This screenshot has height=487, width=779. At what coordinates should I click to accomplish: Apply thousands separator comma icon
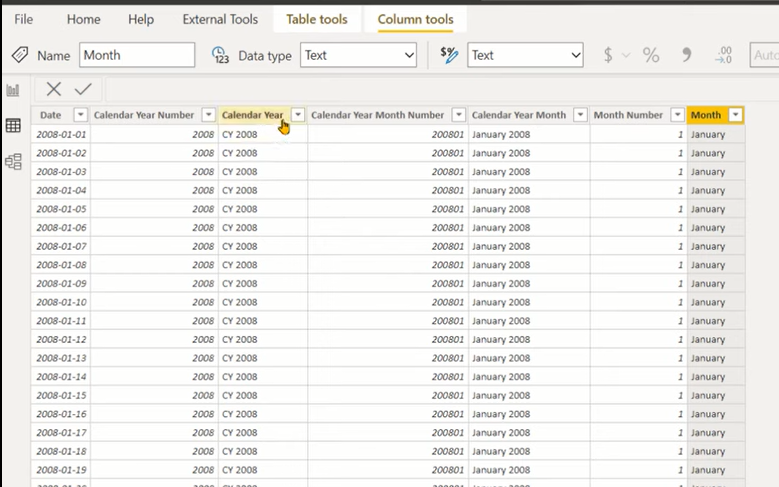pos(687,55)
